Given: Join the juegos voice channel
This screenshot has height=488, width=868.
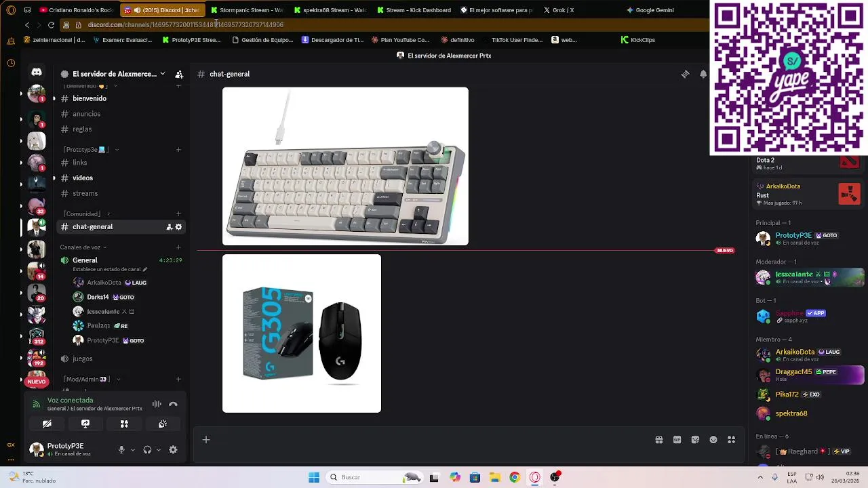Looking at the screenshot, I should (x=120, y=359).
